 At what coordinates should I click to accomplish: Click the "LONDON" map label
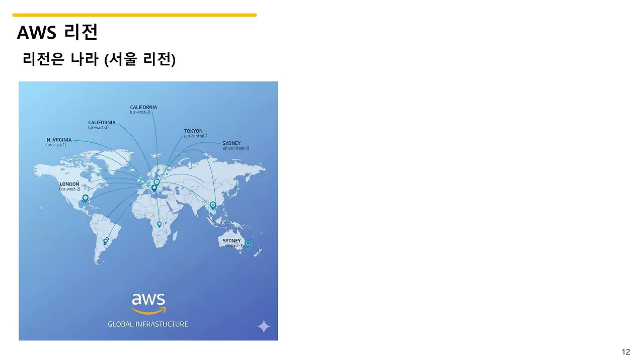point(69,184)
